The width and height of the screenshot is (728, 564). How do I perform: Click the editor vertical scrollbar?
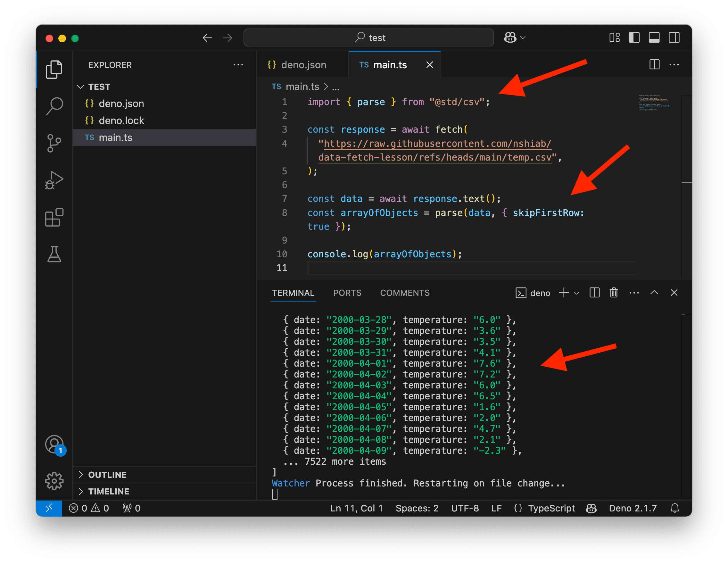(686, 187)
